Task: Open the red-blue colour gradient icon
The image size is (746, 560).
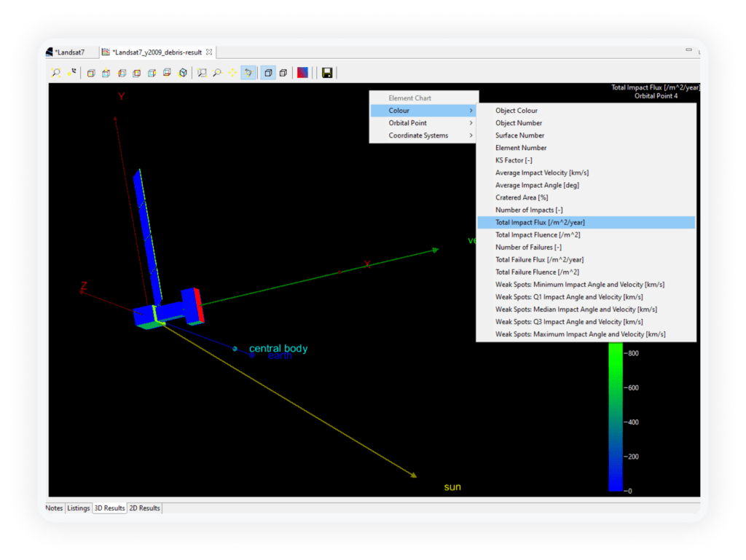Action: (x=302, y=73)
